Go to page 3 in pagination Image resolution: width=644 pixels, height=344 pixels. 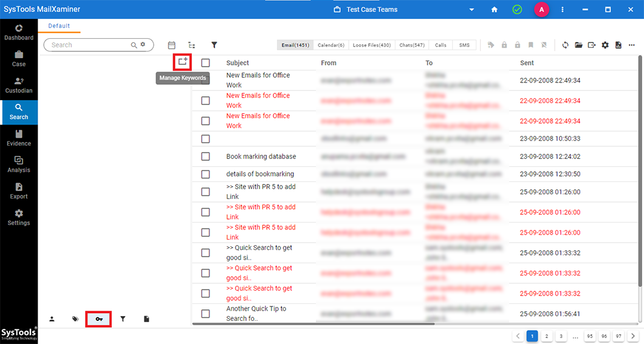(x=561, y=336)
